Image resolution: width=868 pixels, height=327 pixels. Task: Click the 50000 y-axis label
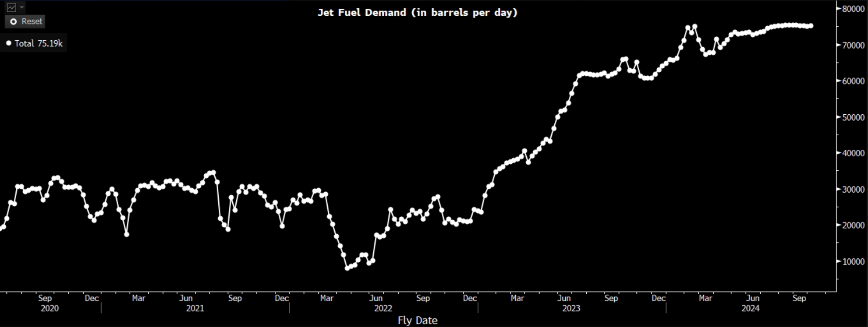853,117
